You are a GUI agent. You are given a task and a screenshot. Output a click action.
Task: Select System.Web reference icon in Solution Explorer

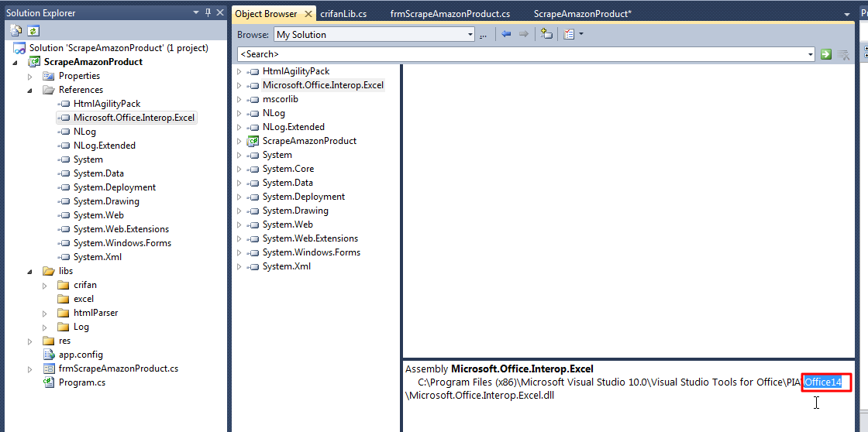[x=64, y=215]
